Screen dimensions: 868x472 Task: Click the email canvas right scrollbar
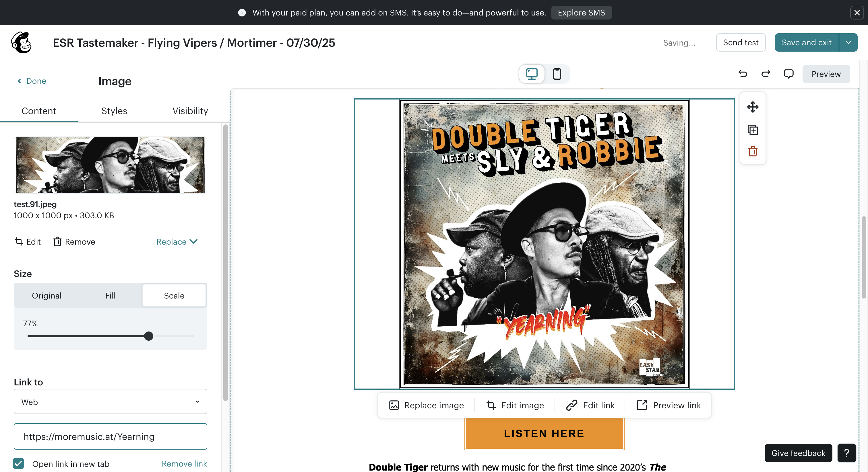click(864, 257)
